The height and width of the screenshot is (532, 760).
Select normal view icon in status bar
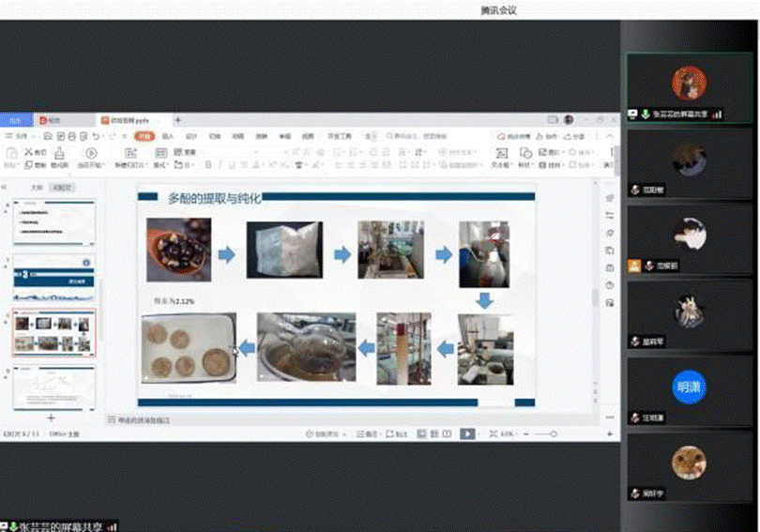[421, 434]
